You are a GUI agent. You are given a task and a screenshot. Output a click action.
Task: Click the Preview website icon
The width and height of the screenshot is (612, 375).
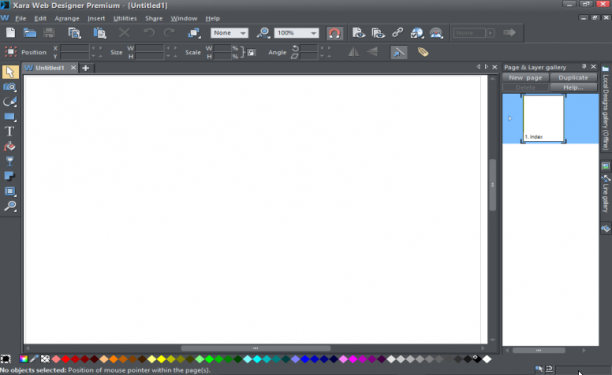tap(378, 33)
